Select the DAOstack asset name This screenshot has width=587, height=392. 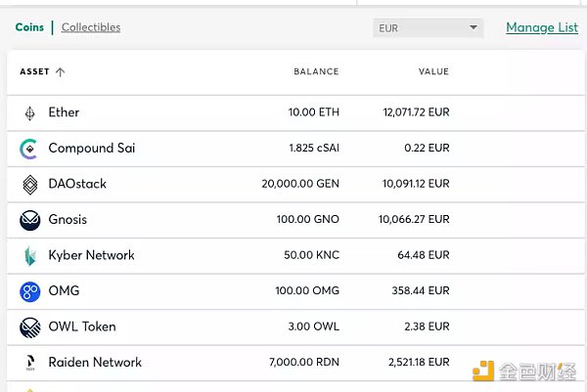pos(77,184)
